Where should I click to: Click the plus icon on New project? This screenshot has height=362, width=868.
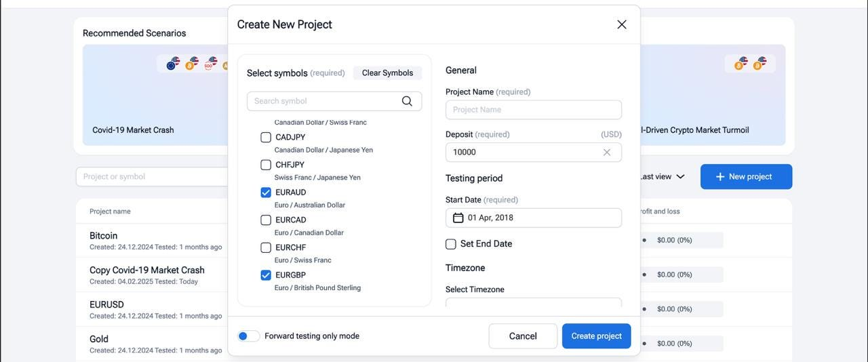tap(720, 176)
